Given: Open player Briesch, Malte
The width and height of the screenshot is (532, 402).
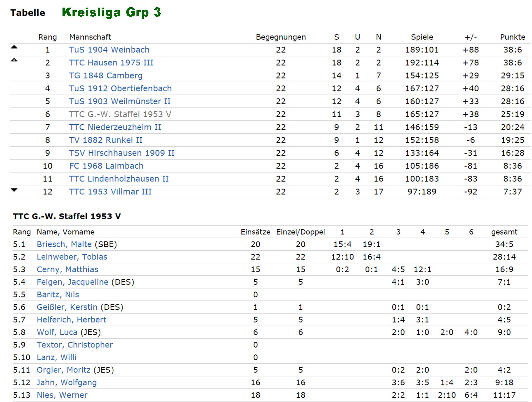Looking at the screenshot, I should [64, 244].
